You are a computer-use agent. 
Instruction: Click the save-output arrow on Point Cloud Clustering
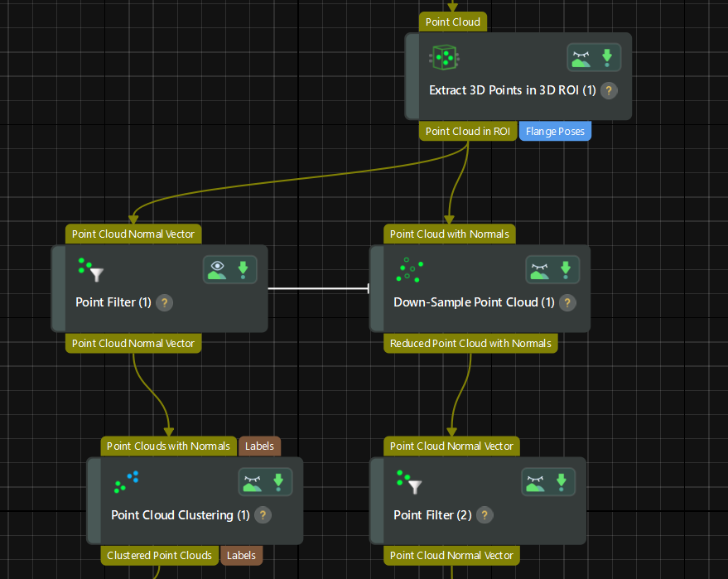[x=278, y=480]
